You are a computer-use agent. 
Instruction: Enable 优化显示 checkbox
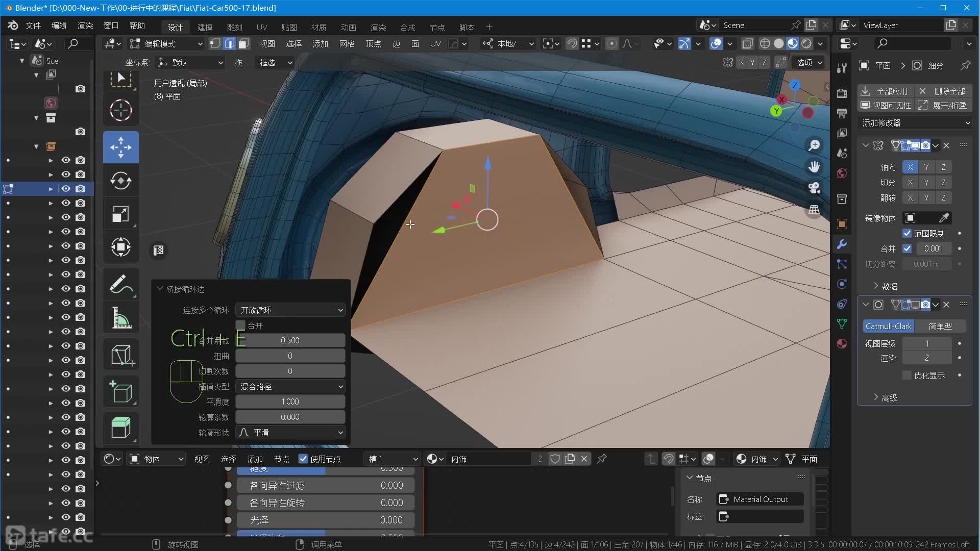907,375
